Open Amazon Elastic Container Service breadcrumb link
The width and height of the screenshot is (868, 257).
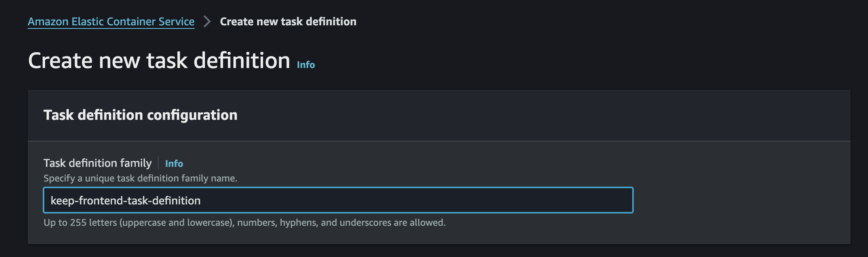coord(111,22)
